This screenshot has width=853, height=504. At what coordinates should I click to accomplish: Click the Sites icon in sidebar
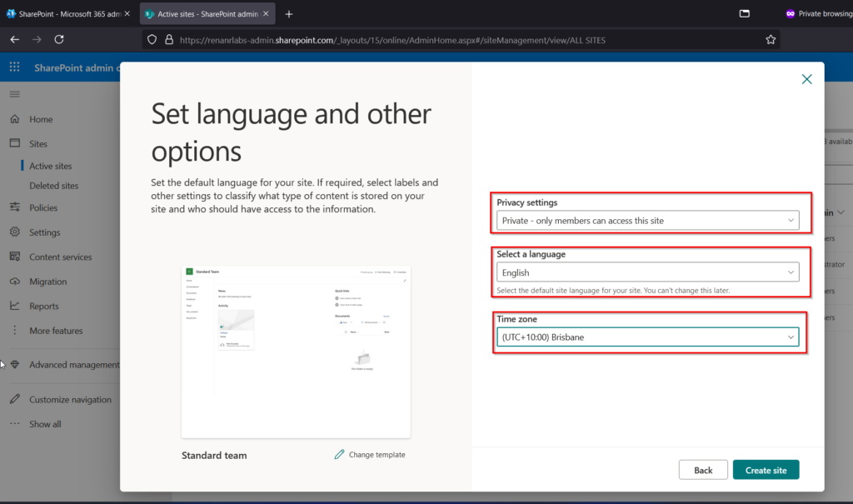pyautogui.click(x=15, y=143)
